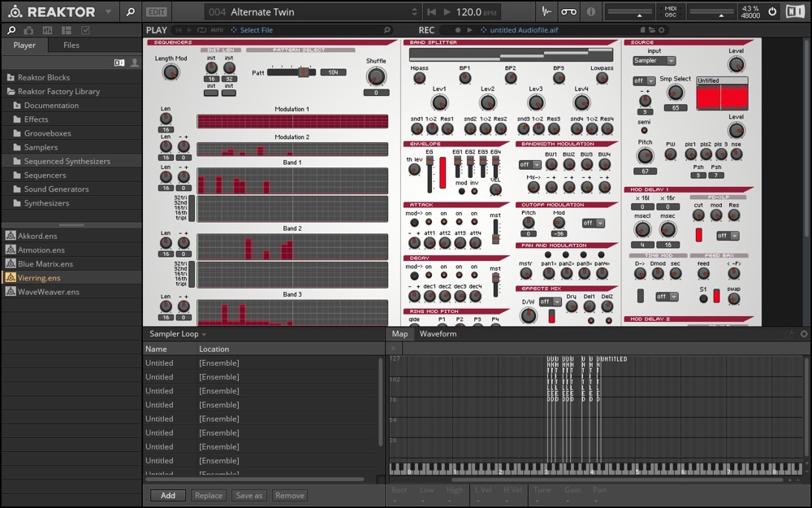Restart the transport with skip-back icon
Screen dimensions: 812x508
tap(430, 11)
